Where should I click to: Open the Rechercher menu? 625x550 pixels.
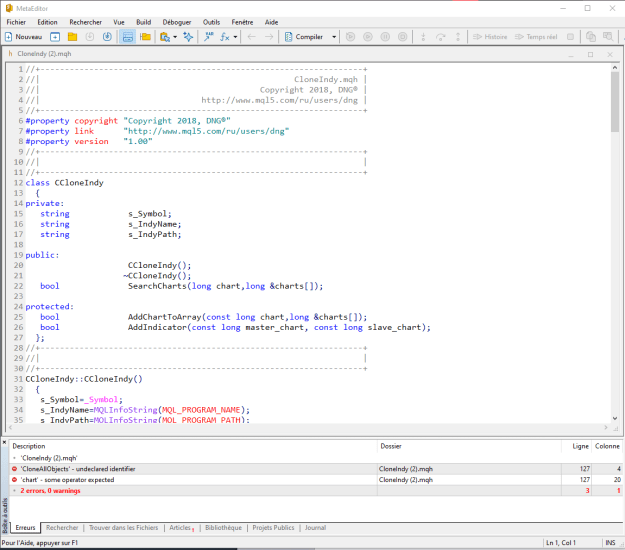[x=86, y=22]
